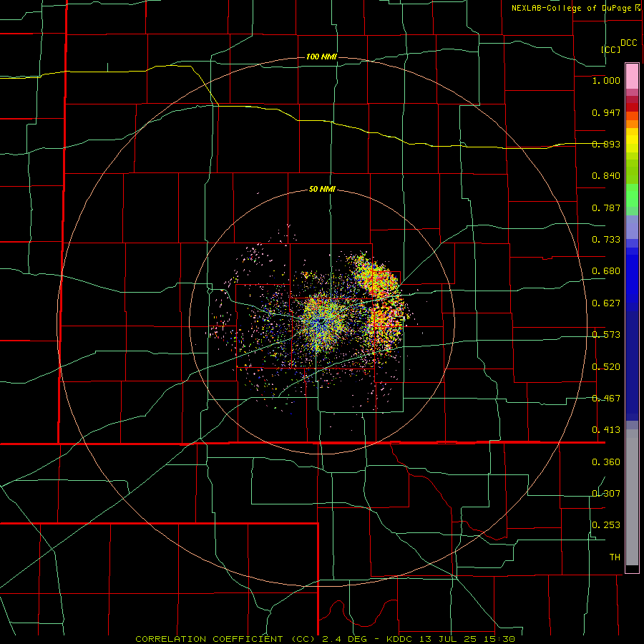Click the NEXLAB-College of DuPage credit text
Image resolution: width=644 pixels, height=644 pixels.
click(x=571, y=8)
